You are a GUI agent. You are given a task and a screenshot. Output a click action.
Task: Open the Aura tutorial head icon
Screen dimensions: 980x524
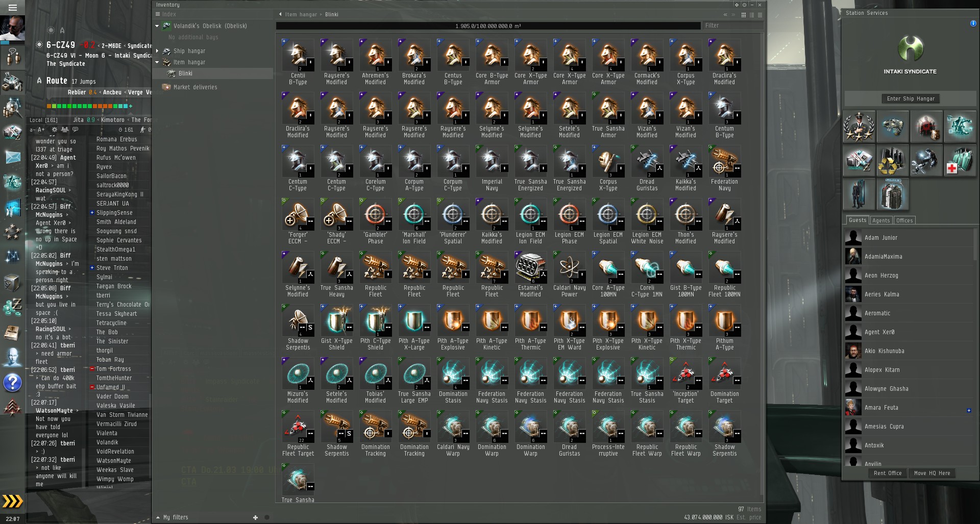tap(12, 357)
